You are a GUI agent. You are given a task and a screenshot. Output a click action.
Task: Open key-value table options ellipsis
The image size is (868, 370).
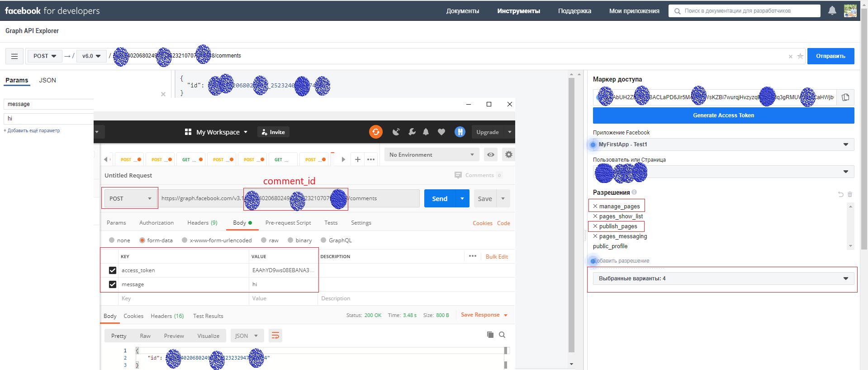(x=473, y=256)
